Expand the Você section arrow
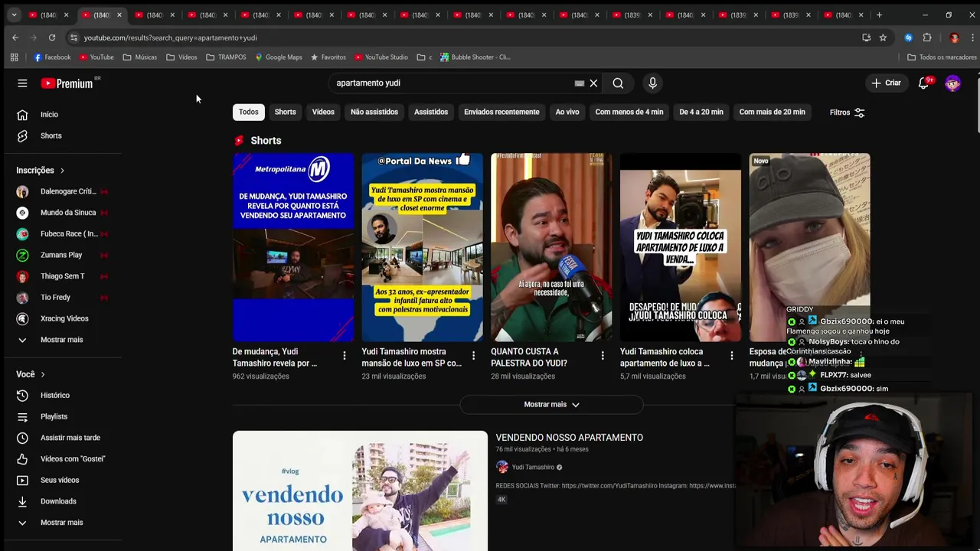 43,374
